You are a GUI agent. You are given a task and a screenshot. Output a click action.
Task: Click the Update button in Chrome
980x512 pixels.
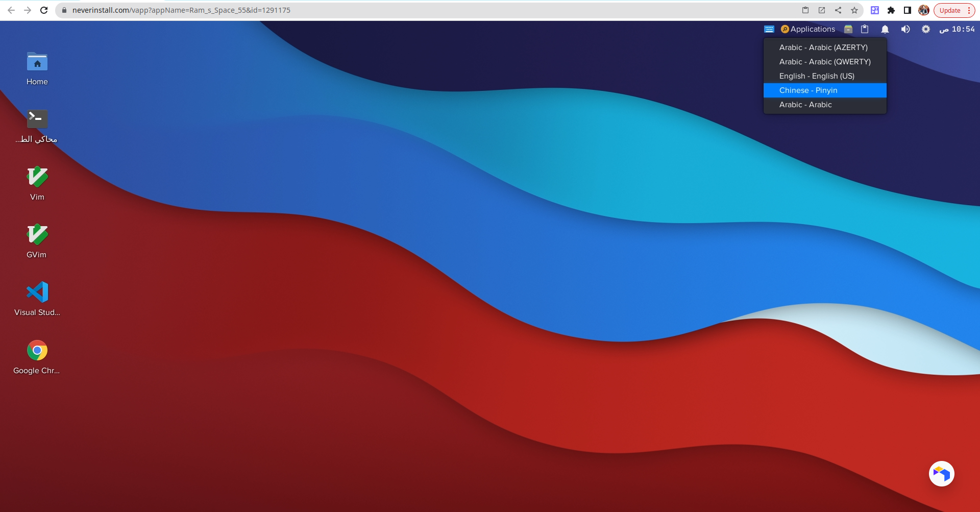tap(949, 10)
